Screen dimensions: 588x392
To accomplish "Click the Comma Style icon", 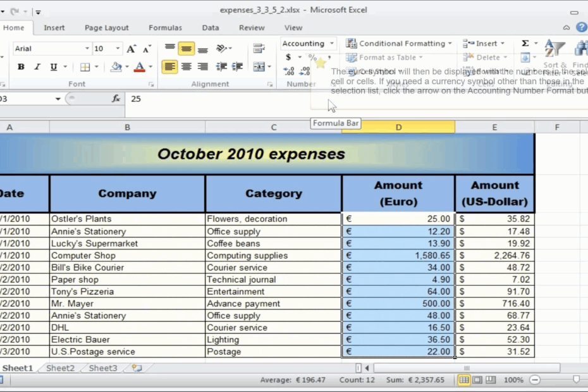I will coord(328,57).
